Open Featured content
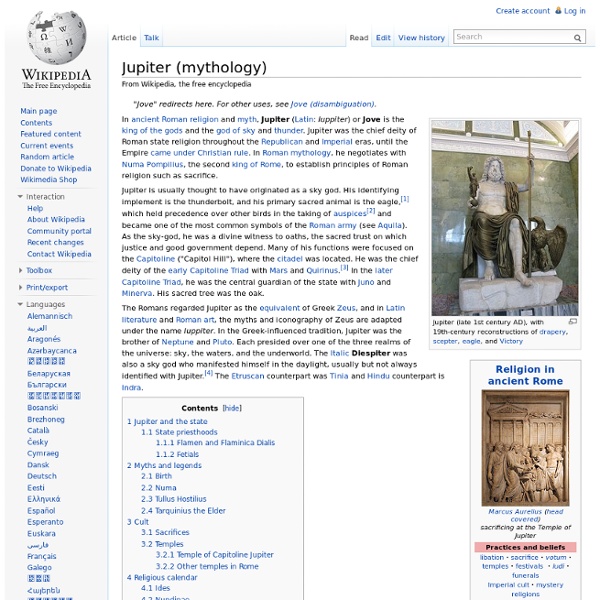600x600 pixels. point(51,134)
